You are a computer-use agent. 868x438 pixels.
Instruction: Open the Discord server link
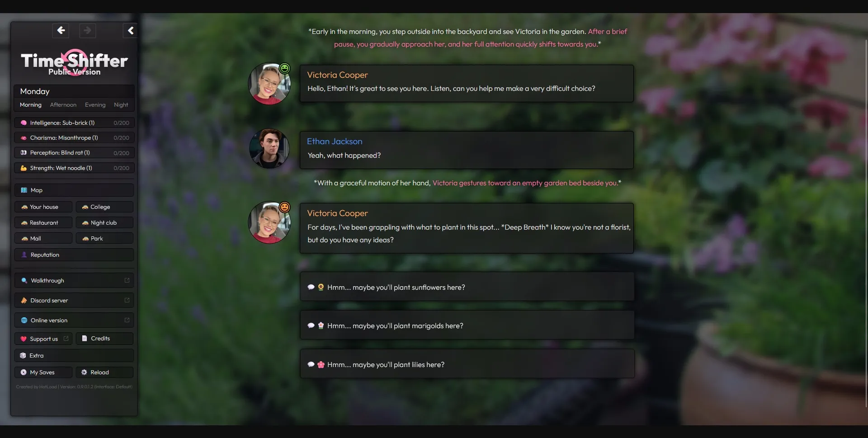pos(74,300)
